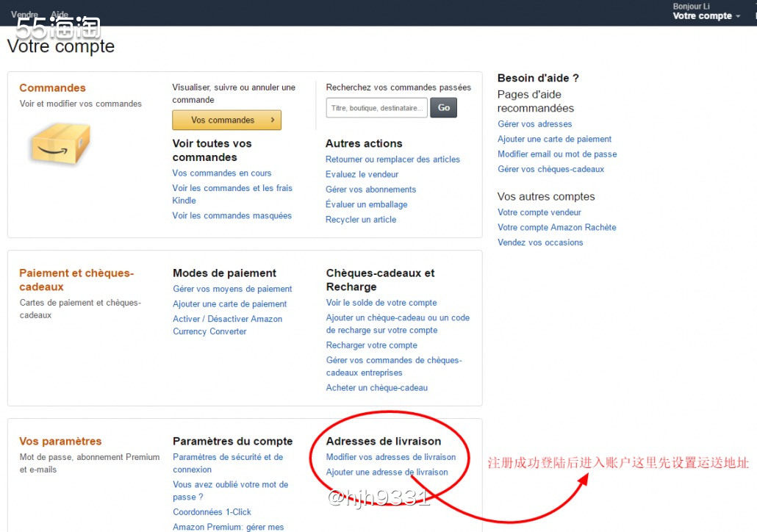Click Modifier vos adresses de livraison
Viewport: 757px width, 532px height.
point(390,457)
